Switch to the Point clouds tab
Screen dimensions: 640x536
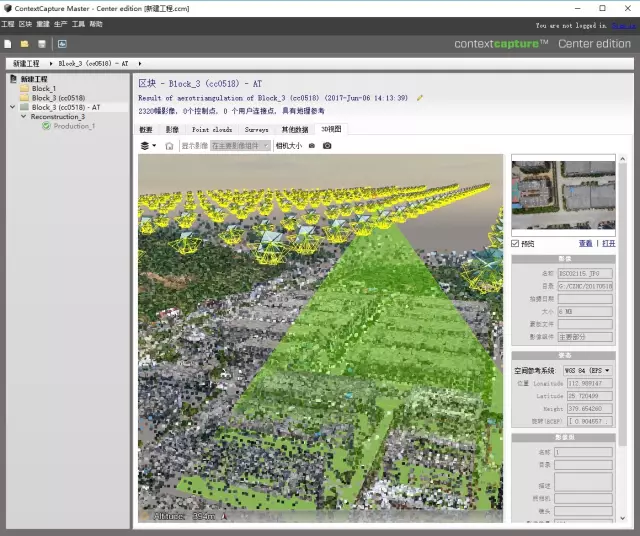212,129
